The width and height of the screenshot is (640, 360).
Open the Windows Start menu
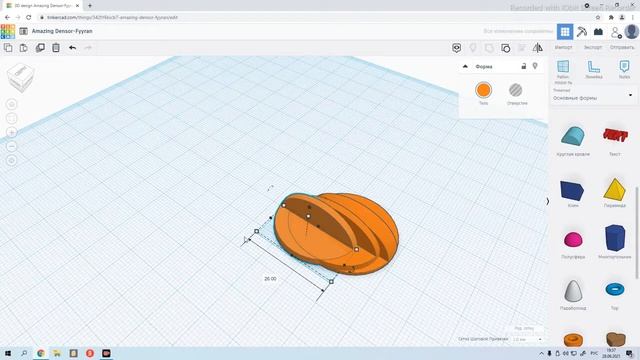pyautogui.click(x=8, y=353)
